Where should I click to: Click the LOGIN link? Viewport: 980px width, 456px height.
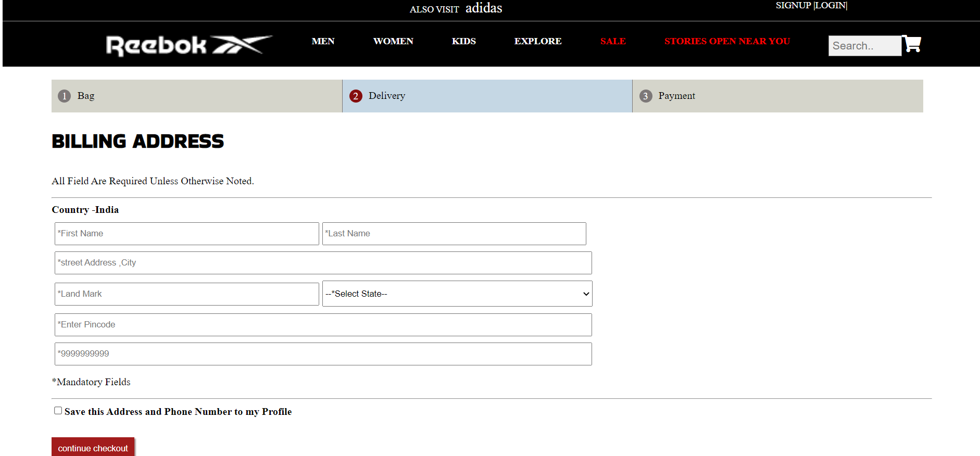pos(830,5)
